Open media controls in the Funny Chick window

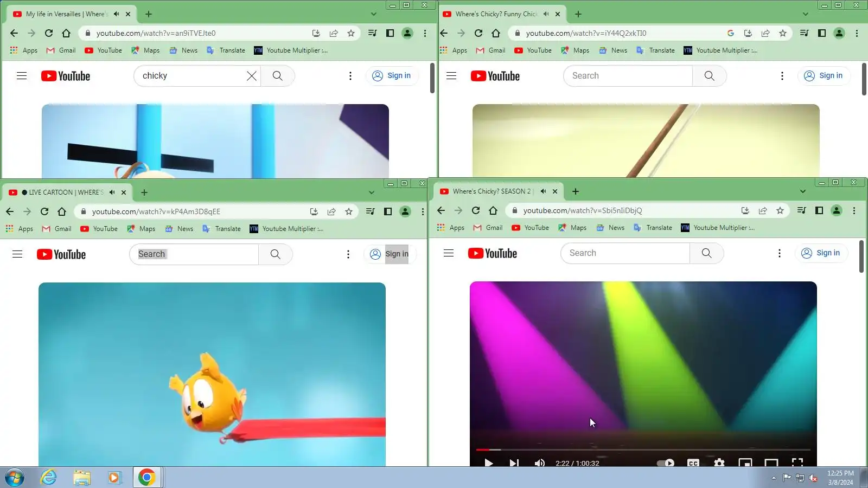[805, 33]
